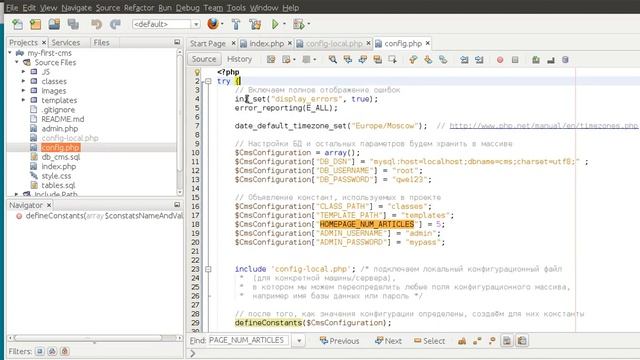Image resolution: width=640 pixels, height=360 pixels.
Task: Click Find Previous Occurrence editor icon
Action: click(348, 60)
